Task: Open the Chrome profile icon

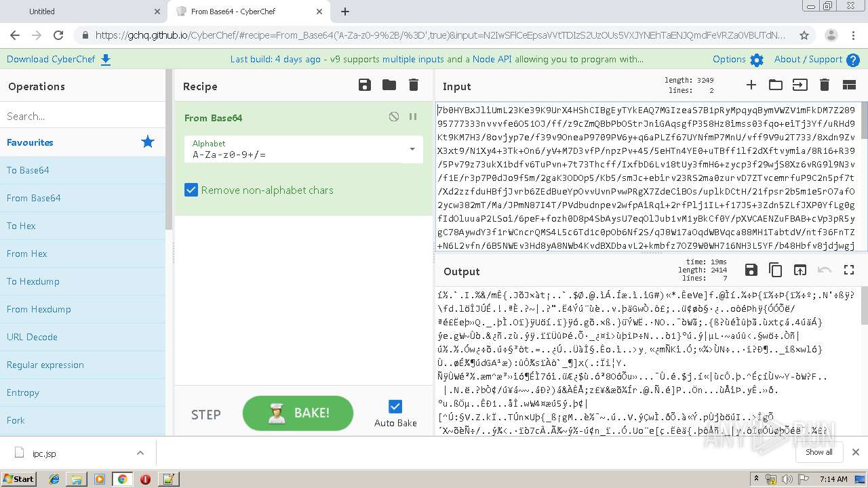Action: tap(831, 35)
